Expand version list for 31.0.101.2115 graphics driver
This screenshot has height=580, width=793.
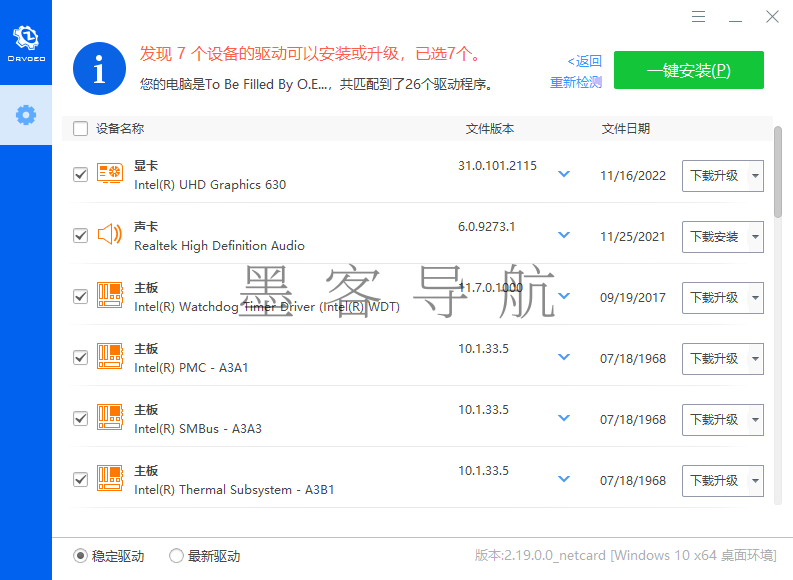pos(564,174)
